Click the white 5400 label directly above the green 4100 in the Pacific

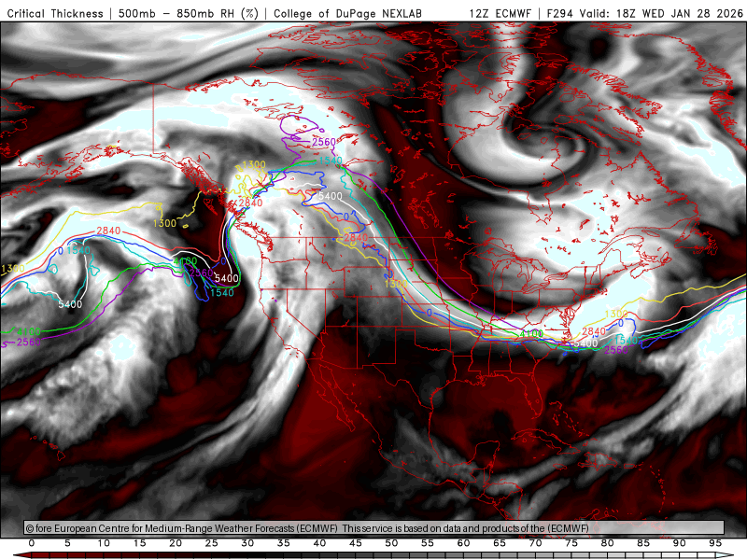coord(70,304)
